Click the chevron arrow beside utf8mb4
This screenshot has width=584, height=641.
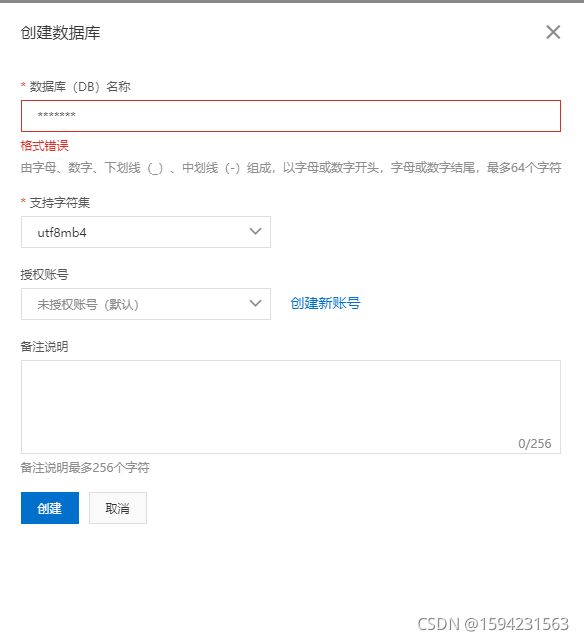[255, 231]
